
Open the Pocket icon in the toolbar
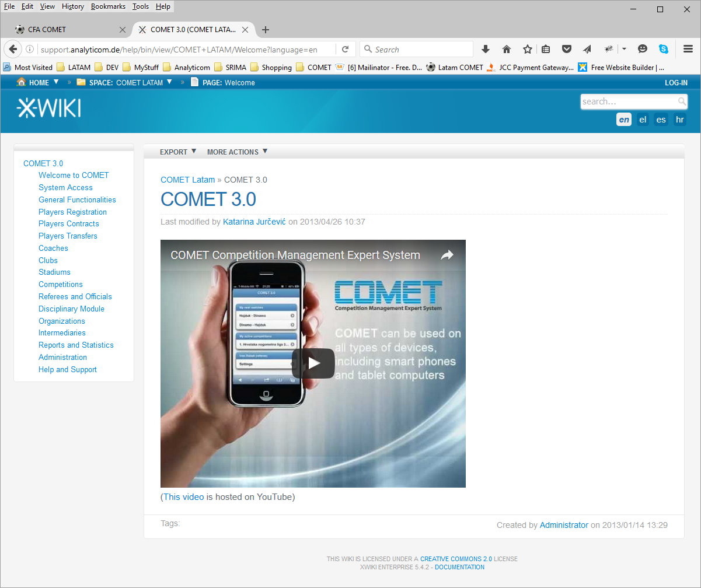[x=566, y=50]
